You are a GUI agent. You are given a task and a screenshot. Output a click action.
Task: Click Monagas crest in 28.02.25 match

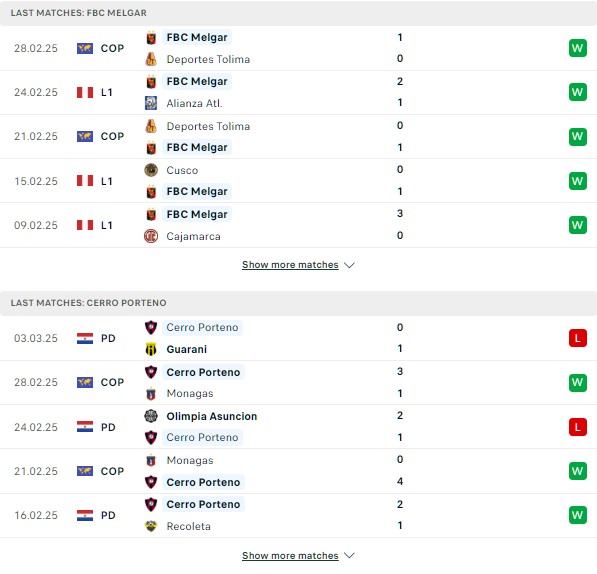tap(151, 394)
